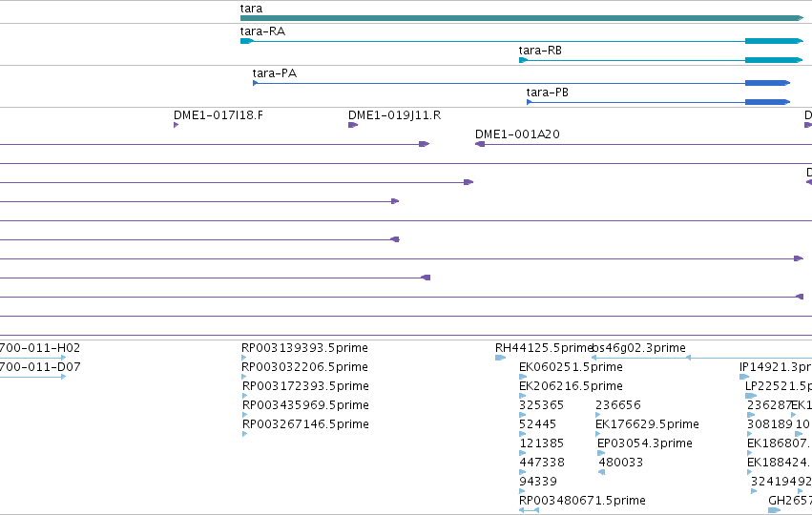Click feature label 308189

[769, 424]
